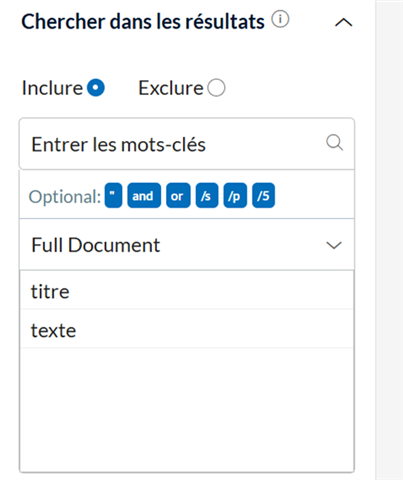Click the chevron arrow on Full Document

334,245
